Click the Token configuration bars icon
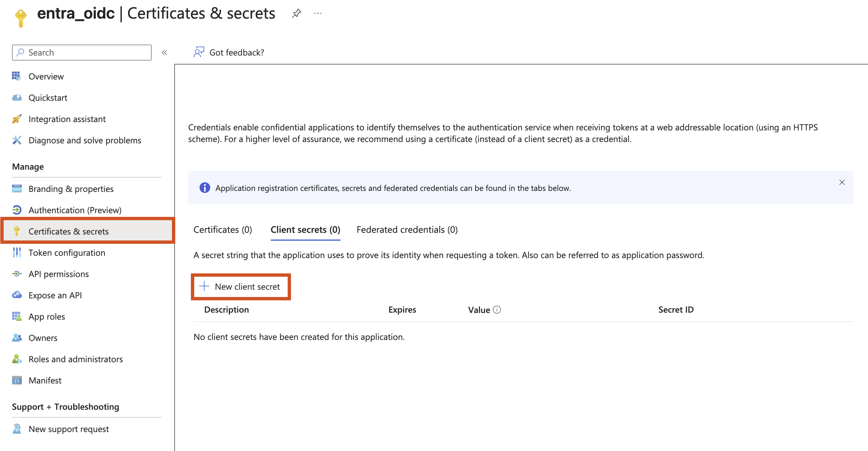The height and width of the screenshot is (451, 868). pyautogui.click(x=17, y=252)
